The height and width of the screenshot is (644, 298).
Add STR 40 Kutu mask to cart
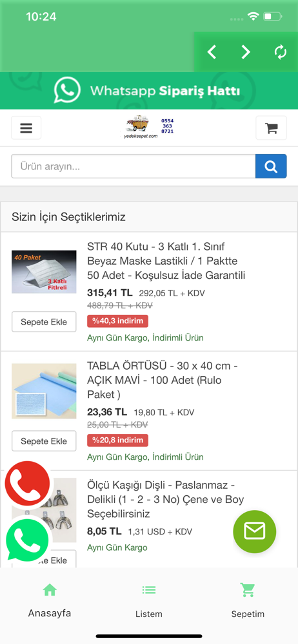click(44, 321)
